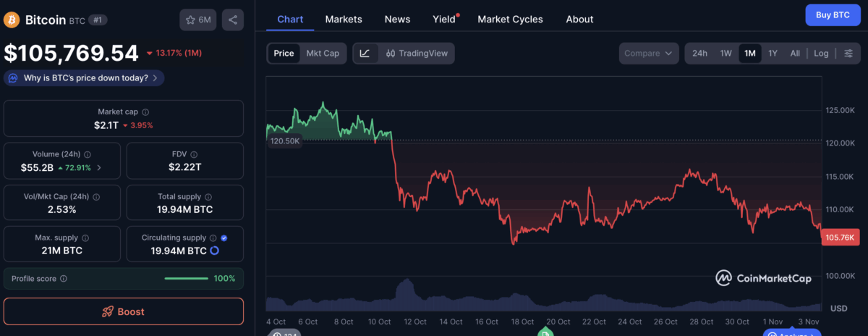Open chart settings sliders icon
Image resolution: width=868 pixels, height=336 pixels.
pyautogui.click(x=848, y=53)
